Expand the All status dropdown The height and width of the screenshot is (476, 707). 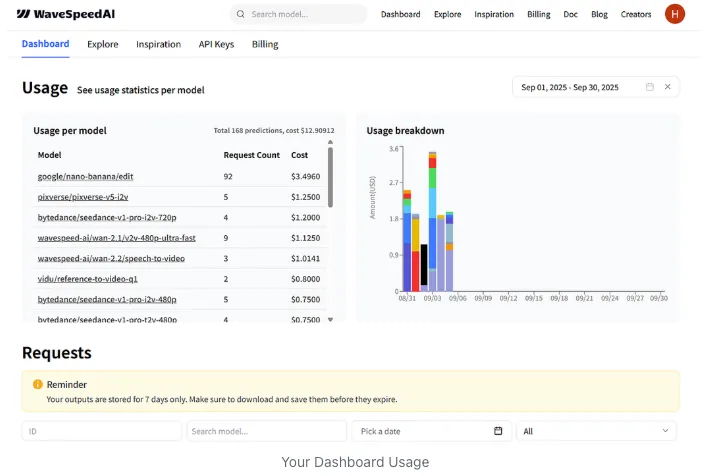point(596,431)
